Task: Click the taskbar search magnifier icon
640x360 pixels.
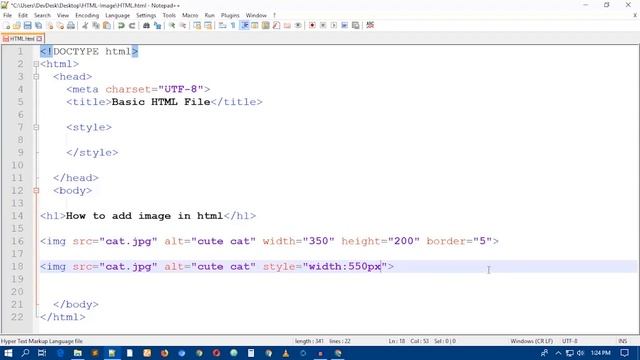Action: tap(25, 353)
